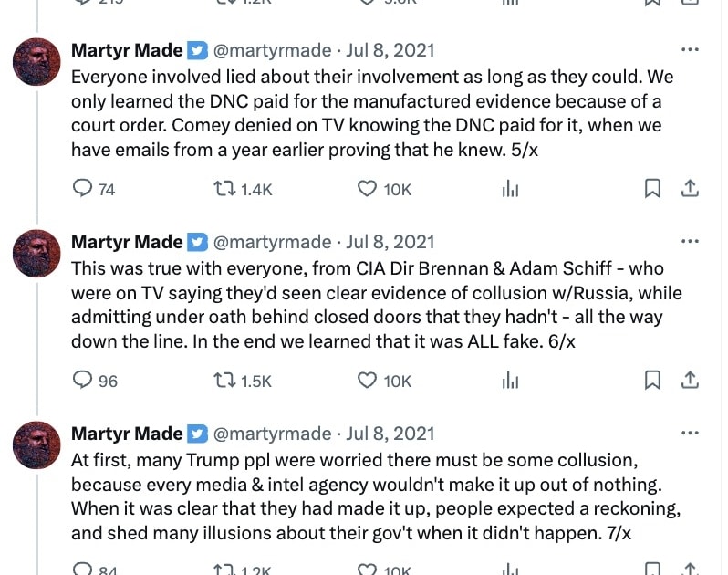728x575 pixels.
Task: Reply to the 5/x tweet
Action: (83, 189)
